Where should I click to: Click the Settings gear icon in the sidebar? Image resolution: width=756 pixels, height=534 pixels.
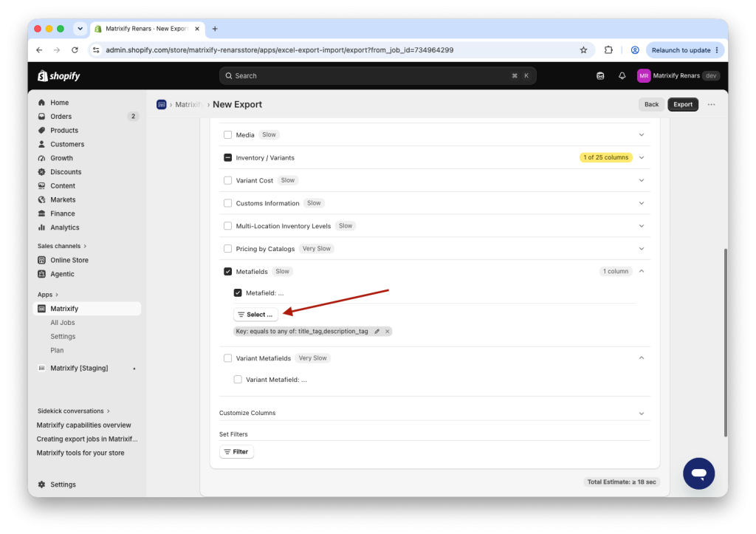tap(42, 485)
